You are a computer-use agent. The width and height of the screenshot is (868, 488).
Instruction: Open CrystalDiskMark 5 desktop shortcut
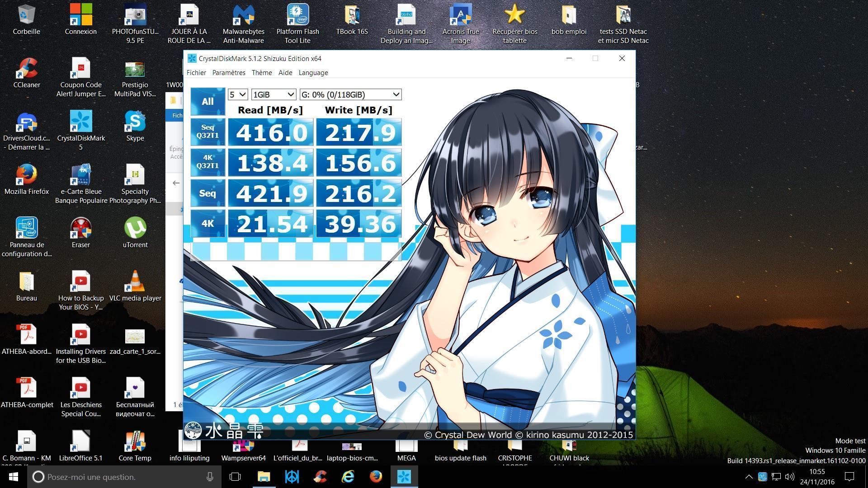(x=81, y=122)
